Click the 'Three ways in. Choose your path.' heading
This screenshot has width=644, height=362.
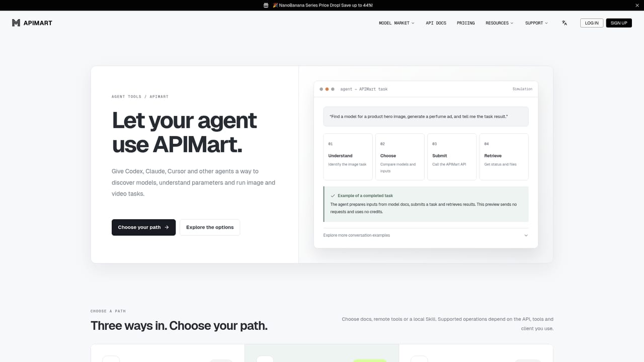tap(179, 326)
